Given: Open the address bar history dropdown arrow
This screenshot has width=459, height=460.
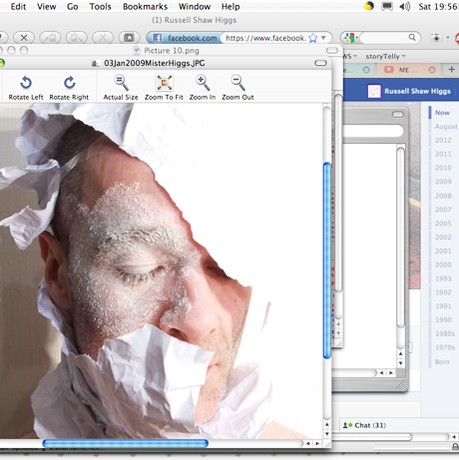Looking at the screenshot, I should click(x=323, y=38).
